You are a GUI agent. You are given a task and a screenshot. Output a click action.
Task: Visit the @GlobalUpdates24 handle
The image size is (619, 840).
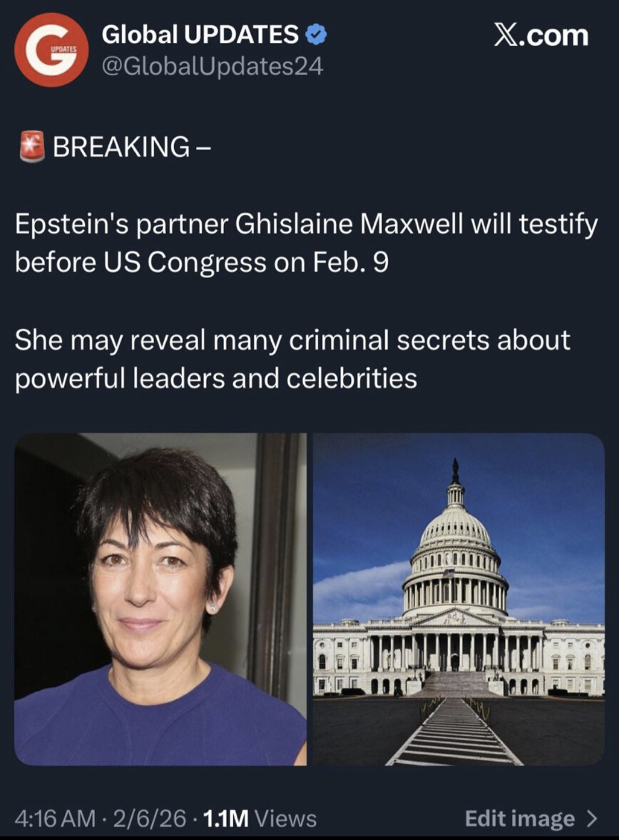[x=213, y=67]
